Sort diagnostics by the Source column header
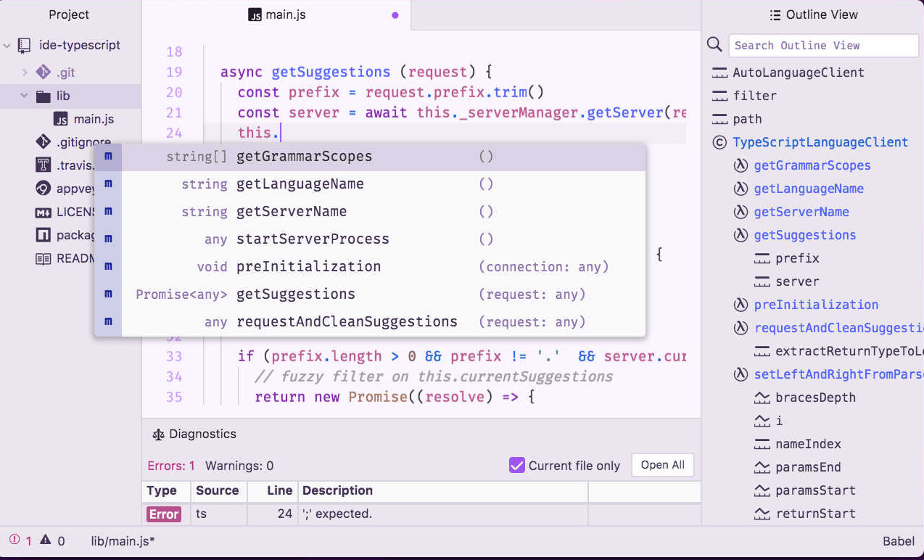This screenshot has height=560, width=924. tap(218, 491)
